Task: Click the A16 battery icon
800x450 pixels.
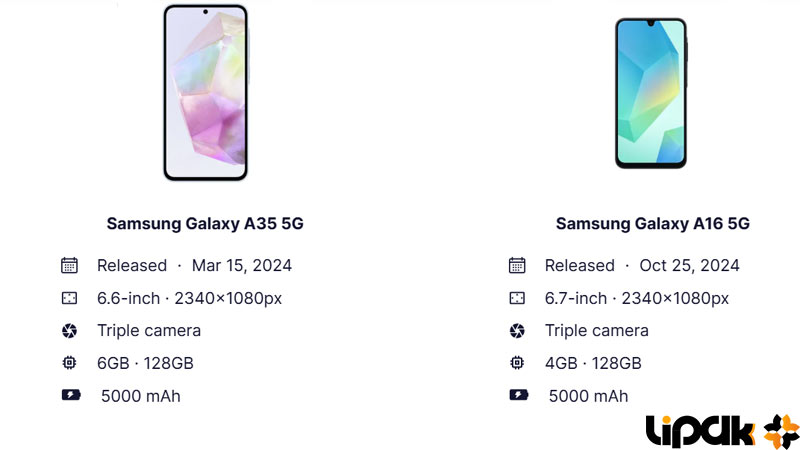Action: tap(518, 395)
